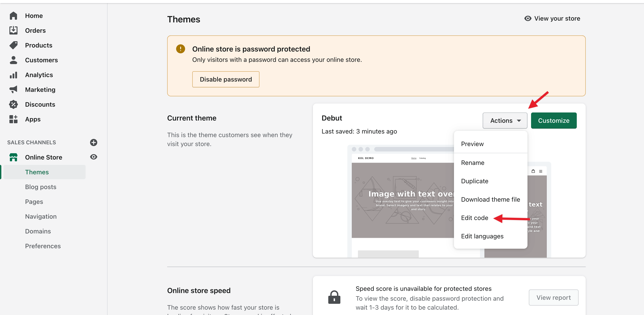644x315 pixels.
Task: Open Preferences under Online Store
Action: point(43,246)
